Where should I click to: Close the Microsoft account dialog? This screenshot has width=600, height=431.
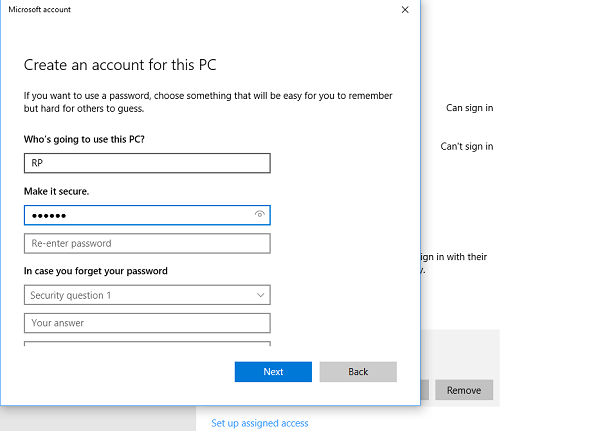[x=405, y=10]
